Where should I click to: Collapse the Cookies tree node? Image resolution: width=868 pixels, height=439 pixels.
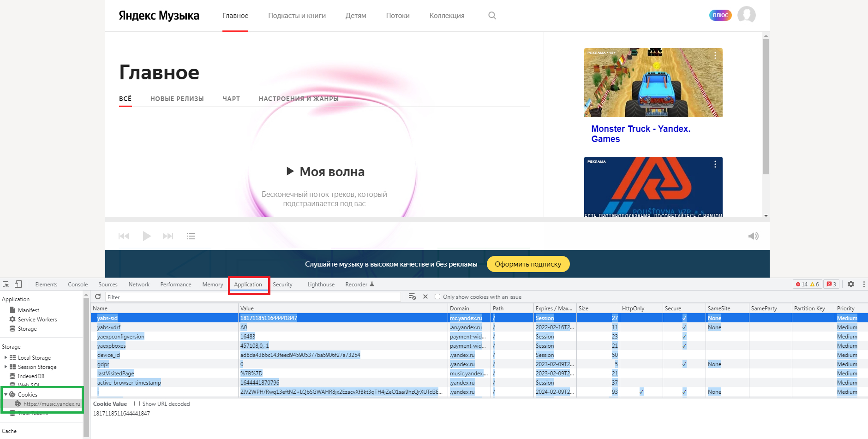click(x=6, y=394)
